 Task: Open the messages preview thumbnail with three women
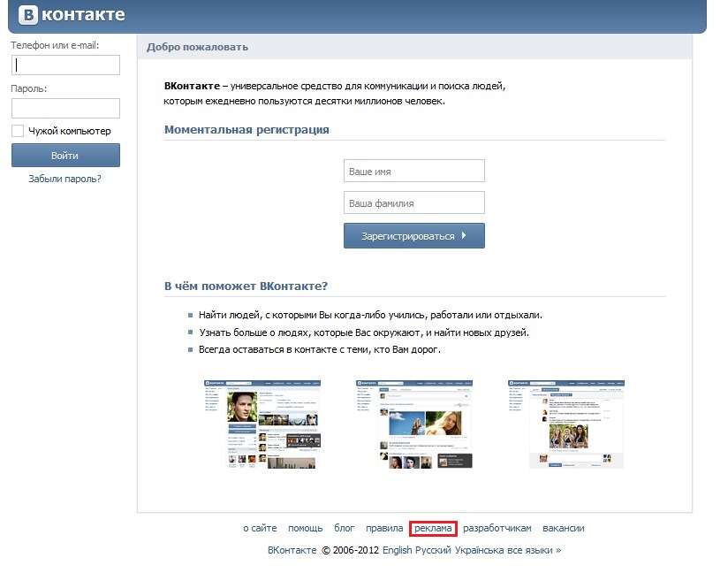click(x=566, y=424)
